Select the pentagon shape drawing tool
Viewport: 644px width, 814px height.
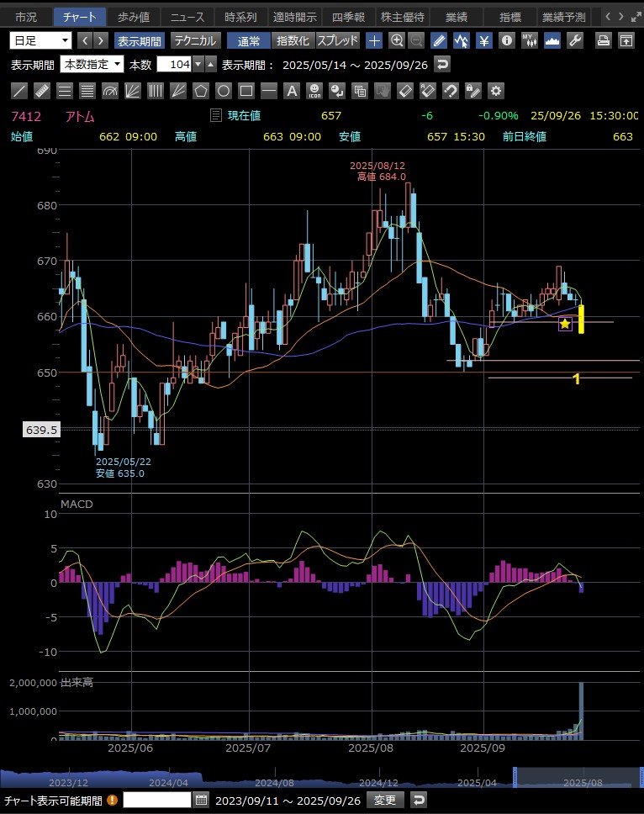click(200, 91)
